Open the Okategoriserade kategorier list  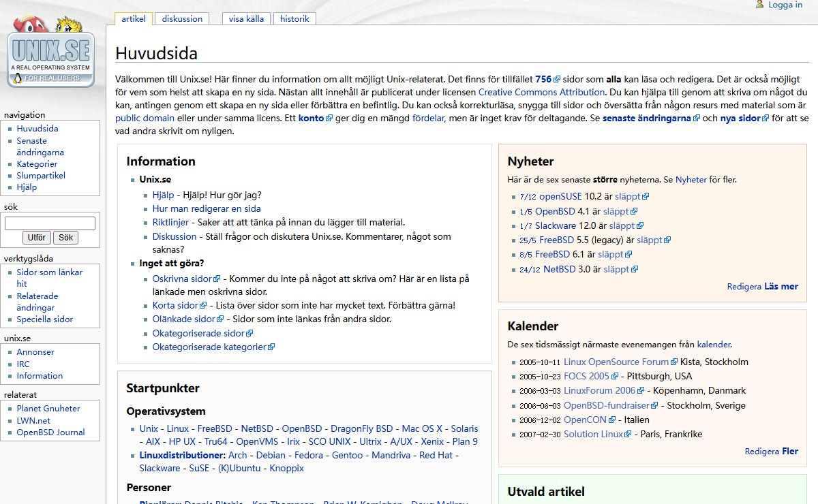click(213, 347)
